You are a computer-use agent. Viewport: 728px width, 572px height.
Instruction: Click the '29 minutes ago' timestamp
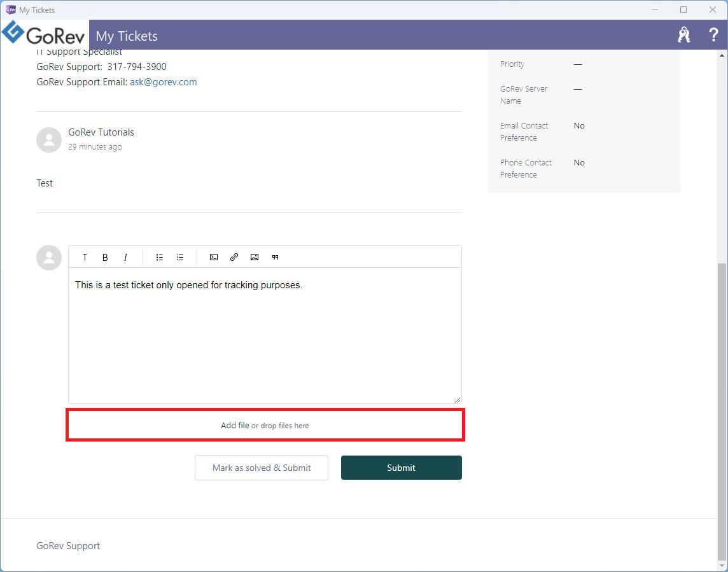(x=95, y=147)
